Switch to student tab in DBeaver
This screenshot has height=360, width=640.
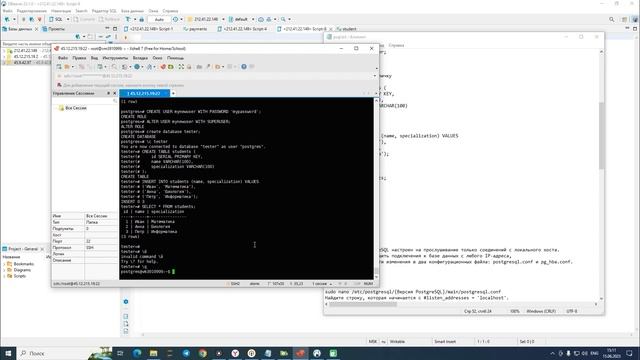point(347,29)
